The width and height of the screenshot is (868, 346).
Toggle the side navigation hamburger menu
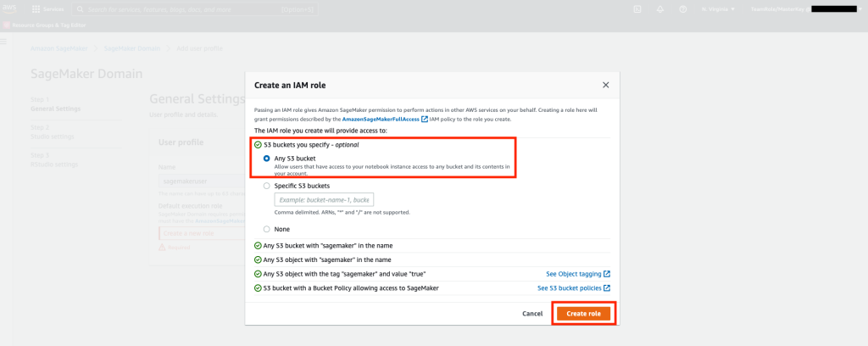point(3,42)
